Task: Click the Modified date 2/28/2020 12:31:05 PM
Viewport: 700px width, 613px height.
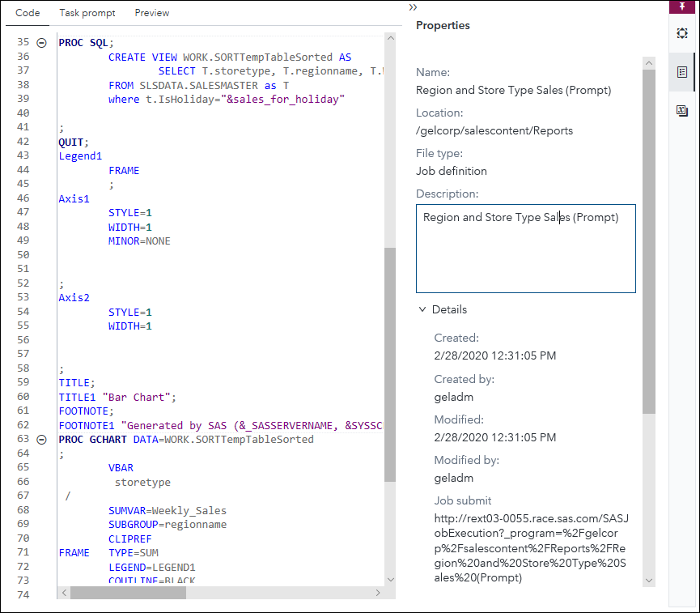Action: click(494, 437)
